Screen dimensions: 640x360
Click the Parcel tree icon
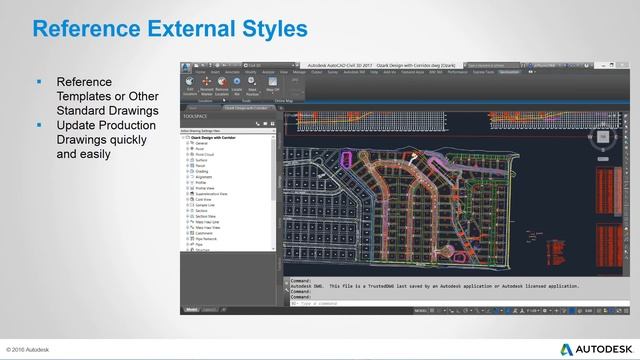192,166
